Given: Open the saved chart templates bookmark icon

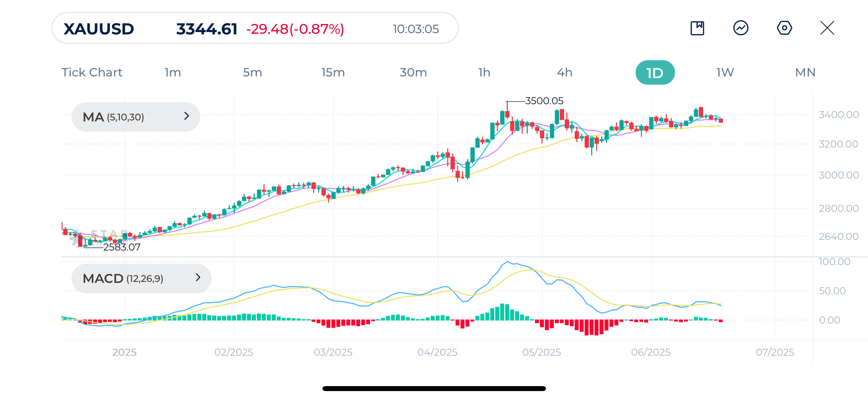Looking at the screenshot, I should pos(697,29).
